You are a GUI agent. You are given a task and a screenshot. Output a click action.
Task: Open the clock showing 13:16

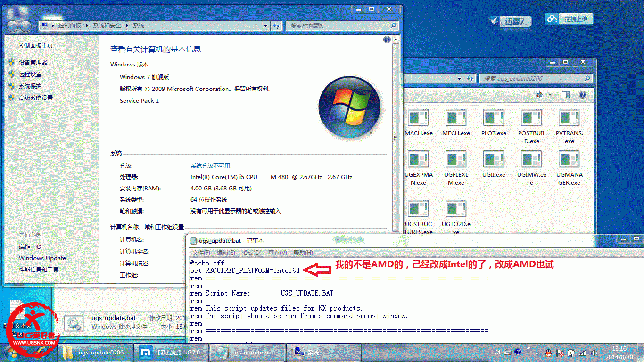tap(620, 353)
